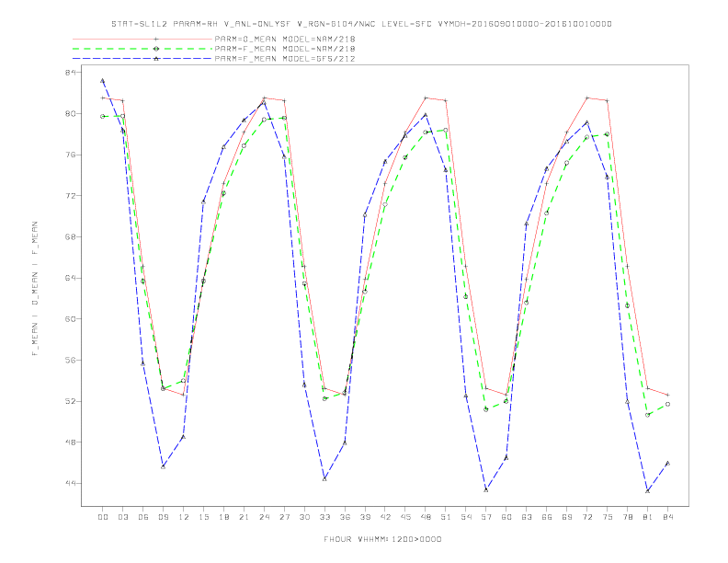728x563 pixels.
Task: Click the blue dashed line sample in legend
Action: point(142,59)
